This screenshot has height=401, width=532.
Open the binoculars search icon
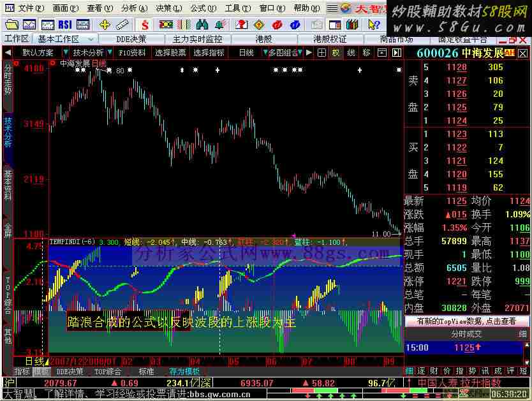202,24
